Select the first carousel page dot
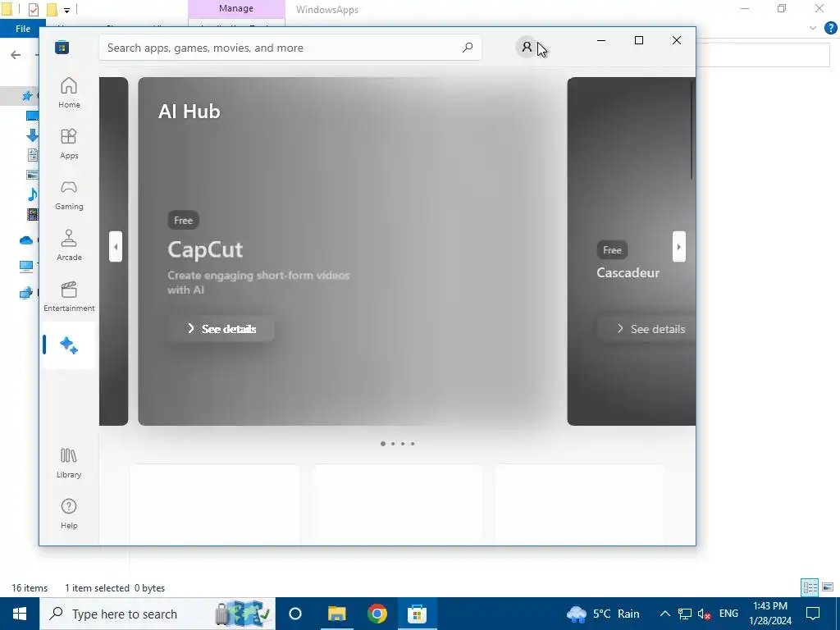The height and width of the screenshot is (630, 840). [382, 444]
